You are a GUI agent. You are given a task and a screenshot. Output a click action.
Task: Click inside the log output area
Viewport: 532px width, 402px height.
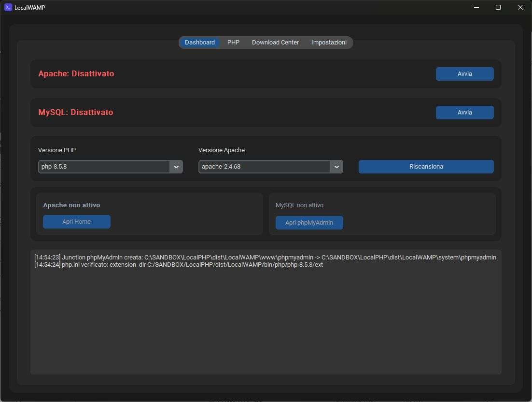tap(266, 312)
